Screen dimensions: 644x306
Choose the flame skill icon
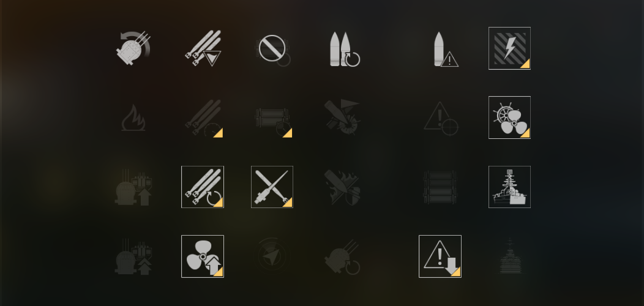pos(133,118)
